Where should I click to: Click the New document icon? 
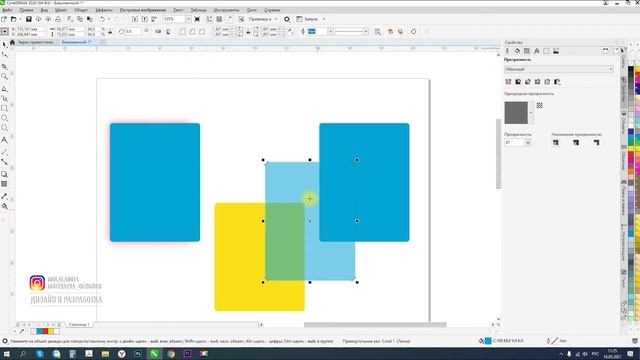pyautogui.click(x=4, y=19)
